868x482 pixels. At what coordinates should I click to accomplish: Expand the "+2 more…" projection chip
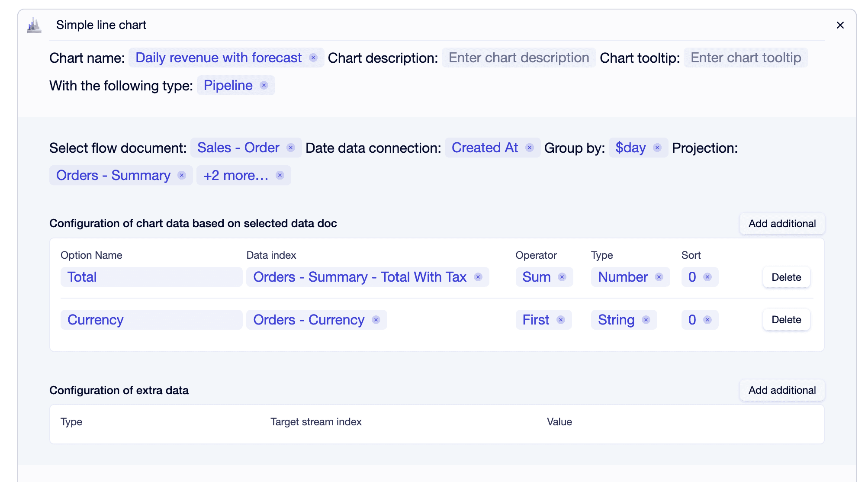(x=236, y=175)
